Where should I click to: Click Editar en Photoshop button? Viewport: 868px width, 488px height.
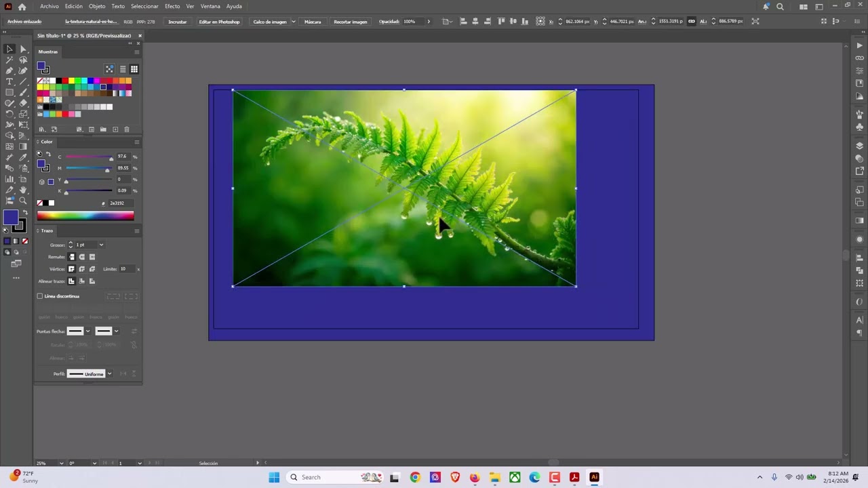(219, 22)
